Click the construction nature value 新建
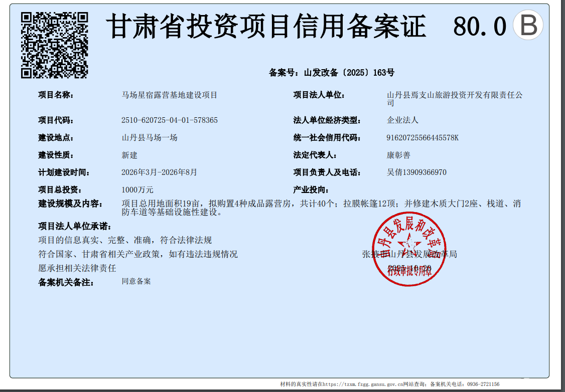 [x=129, y=155]
